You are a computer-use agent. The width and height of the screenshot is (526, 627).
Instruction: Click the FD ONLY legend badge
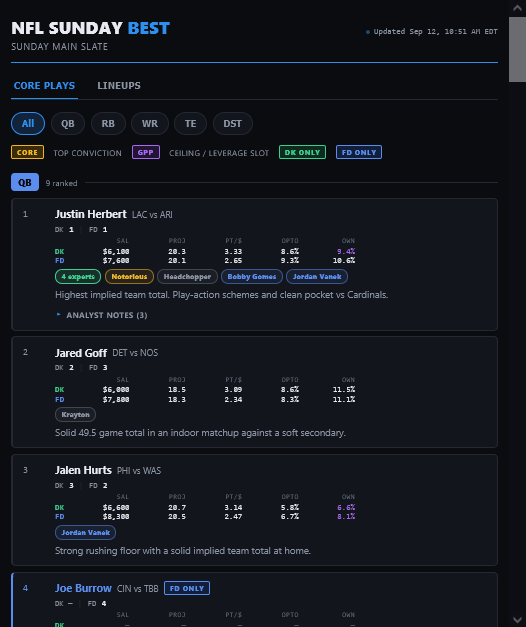359,152
